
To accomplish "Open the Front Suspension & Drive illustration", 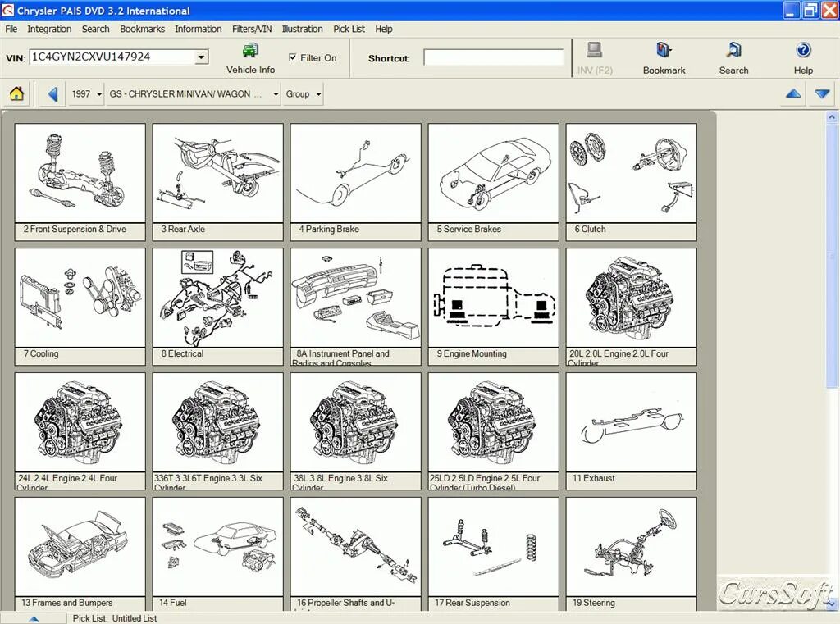I will pos(80,173).
